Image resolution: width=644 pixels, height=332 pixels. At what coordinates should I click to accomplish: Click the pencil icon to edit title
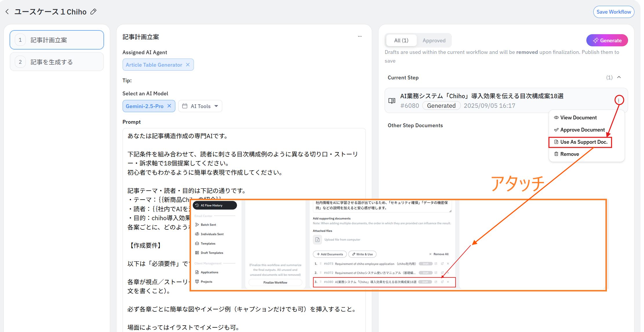pos(93,12)
